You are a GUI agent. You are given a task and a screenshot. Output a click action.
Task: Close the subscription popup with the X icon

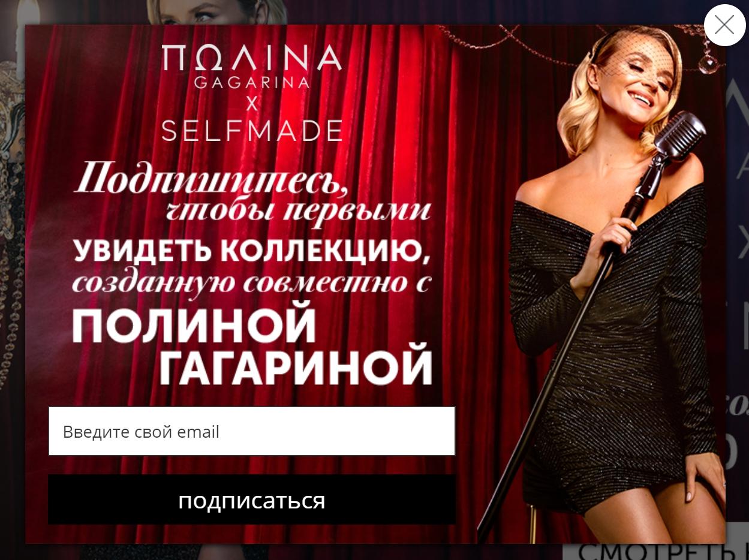pos(724,25)
